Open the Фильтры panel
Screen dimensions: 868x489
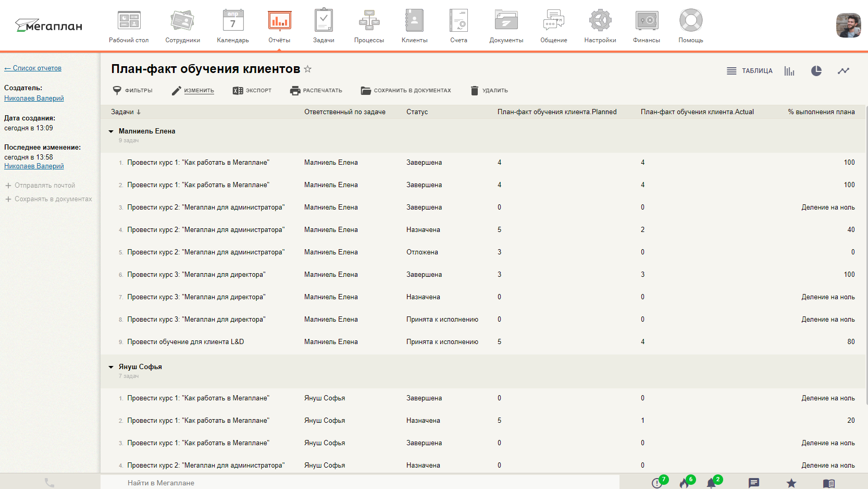[x=132, y=91]
